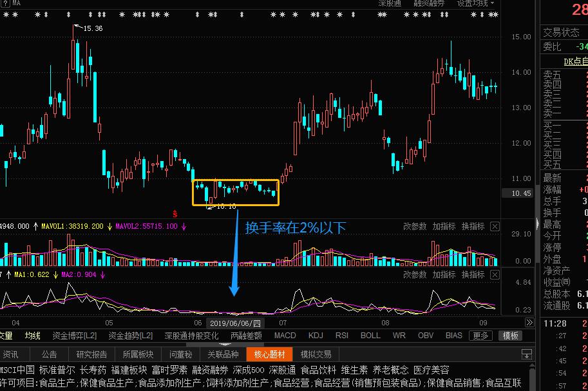The image size is (588, 391).
Task: Click the small panel icon right of 模拟交易
Action: [x=526, y=354]
